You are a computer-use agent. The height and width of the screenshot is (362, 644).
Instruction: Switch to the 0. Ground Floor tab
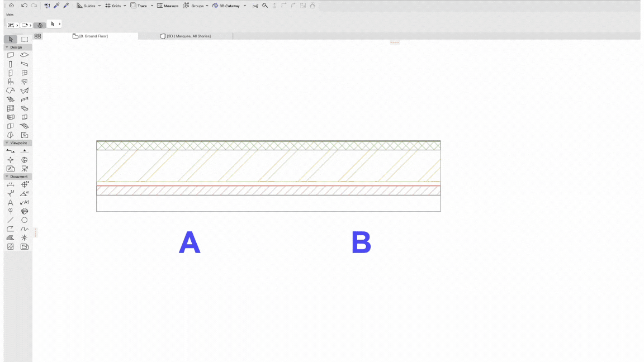(91, 36)
